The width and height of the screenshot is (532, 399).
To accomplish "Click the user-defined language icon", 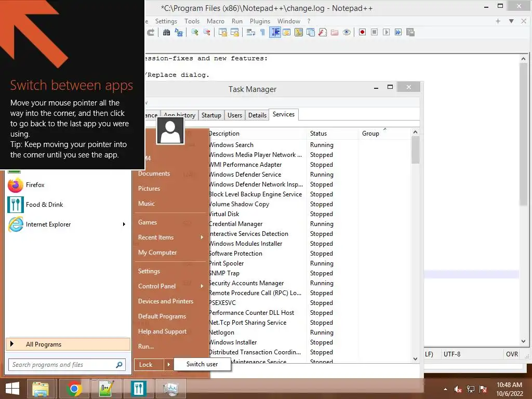I will pyautogui.click(x=287, y=32).
